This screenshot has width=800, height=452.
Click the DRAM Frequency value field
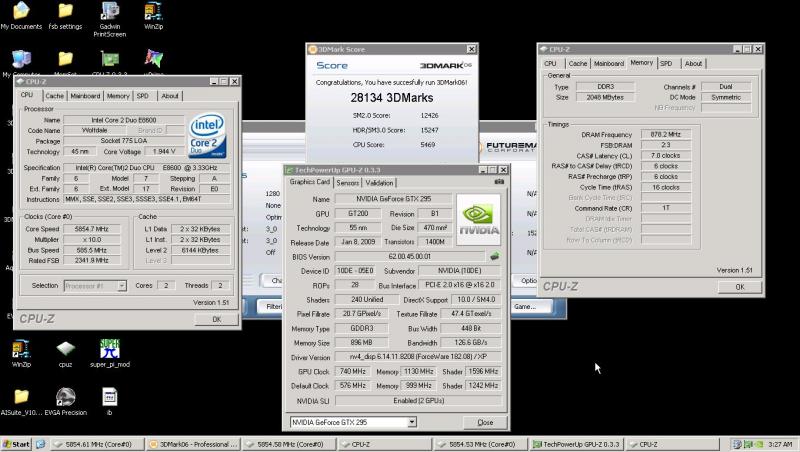666,134
